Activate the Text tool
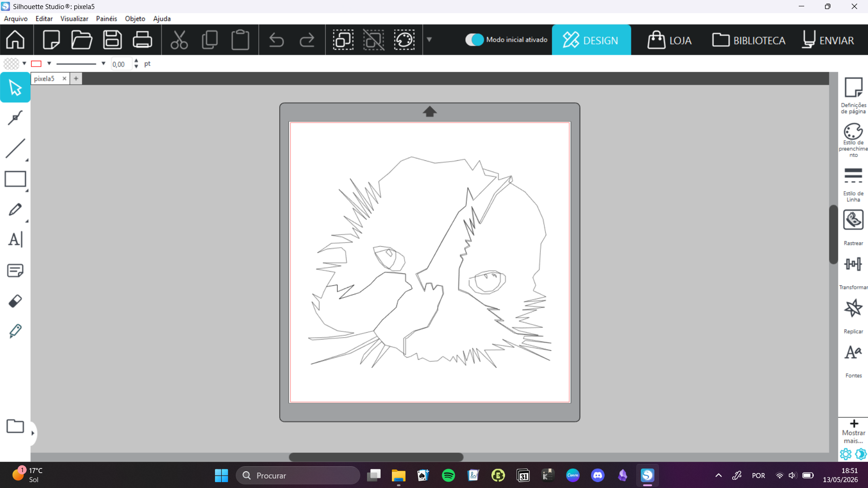This screenshot has width=868, height=488. (15, 240)
